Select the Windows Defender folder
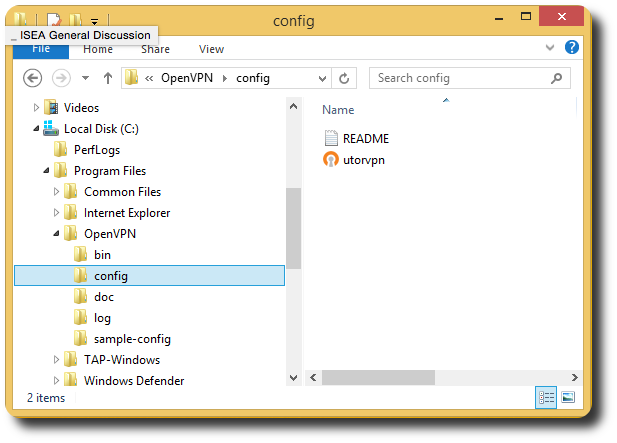Viewport: 617px width, 443px height. click(x=134, y=380)
